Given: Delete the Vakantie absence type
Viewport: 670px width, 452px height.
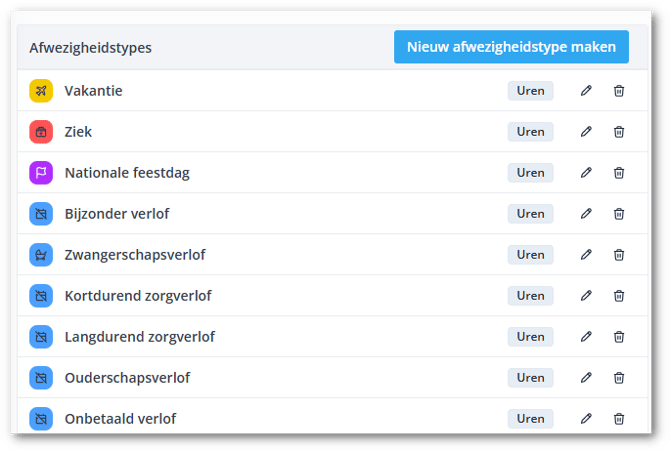Looking at the screenshot, I should (619, 91).
